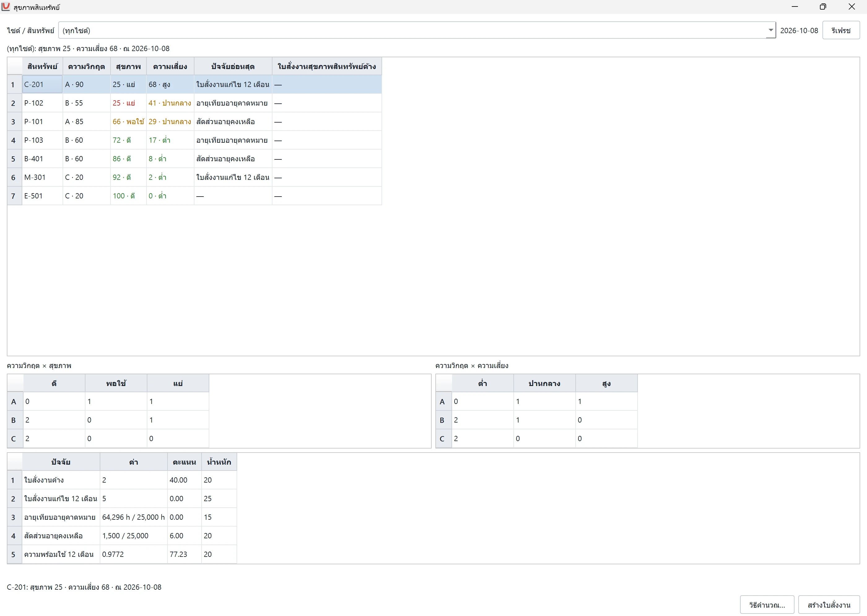Click the แย่ header in health matrix
Viewport: 867px width, 616px height.
(178, 383)
